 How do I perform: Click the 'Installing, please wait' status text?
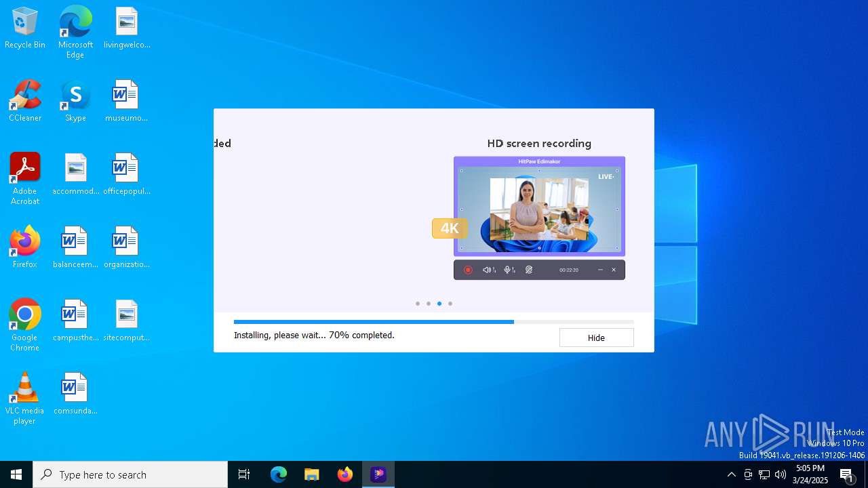click(x=314, y=335)
